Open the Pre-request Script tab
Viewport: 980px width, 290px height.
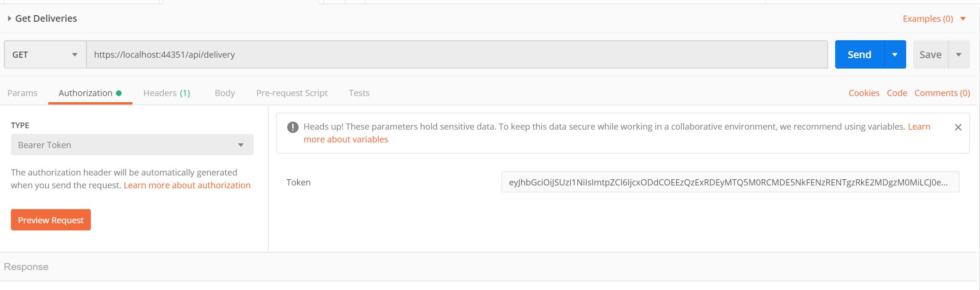click(x=291, y=93)
